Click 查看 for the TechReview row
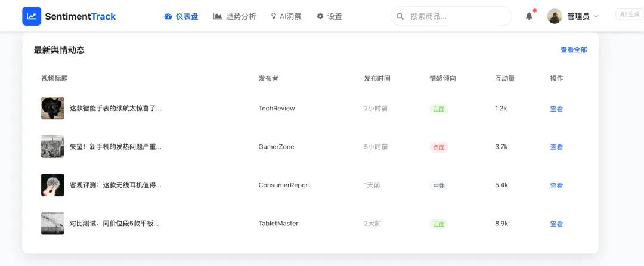The width and height of the screenshot is (644, 266). point(556,109)
